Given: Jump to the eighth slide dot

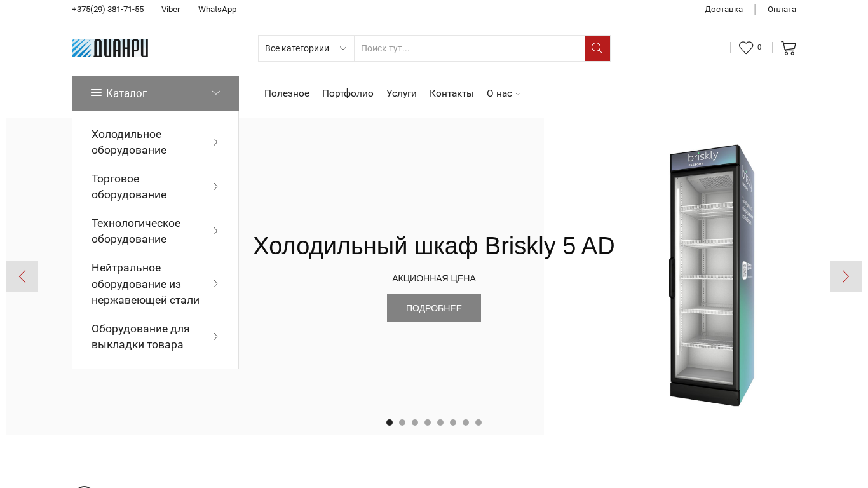Looking at the screenshot, I should tap(478, 423).
